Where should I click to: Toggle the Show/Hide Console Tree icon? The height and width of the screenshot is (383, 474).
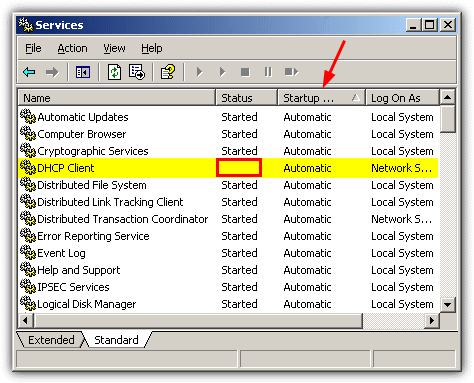click(83, 72)
